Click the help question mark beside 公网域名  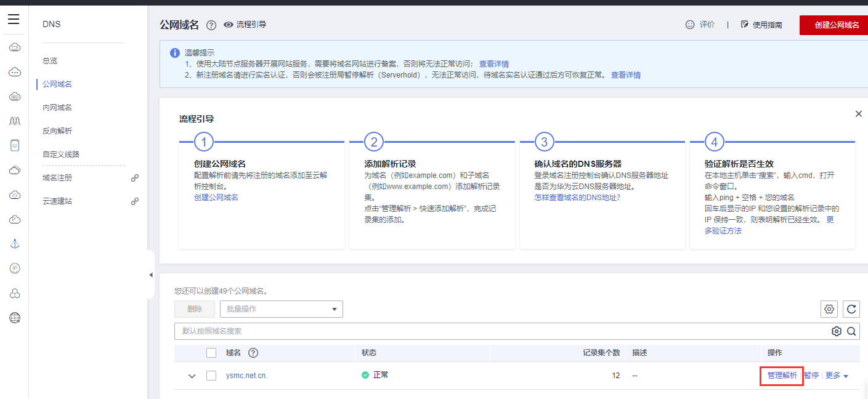(211, 25)
